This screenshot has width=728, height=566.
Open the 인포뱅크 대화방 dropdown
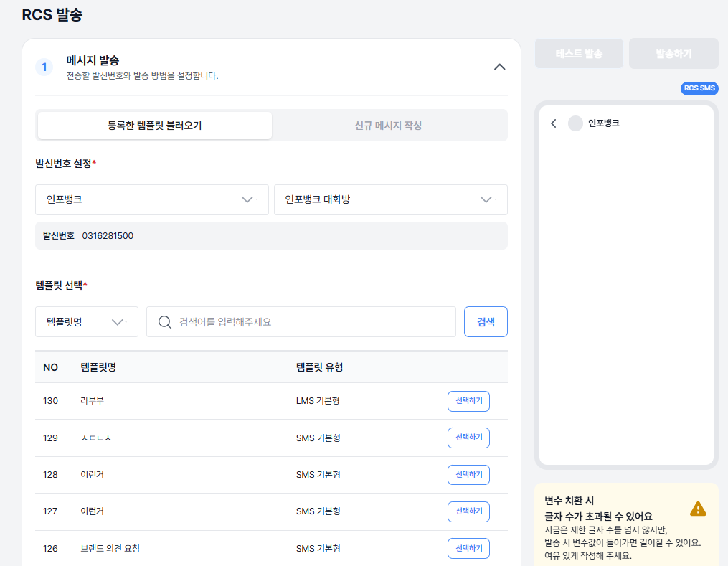[390, 199]
